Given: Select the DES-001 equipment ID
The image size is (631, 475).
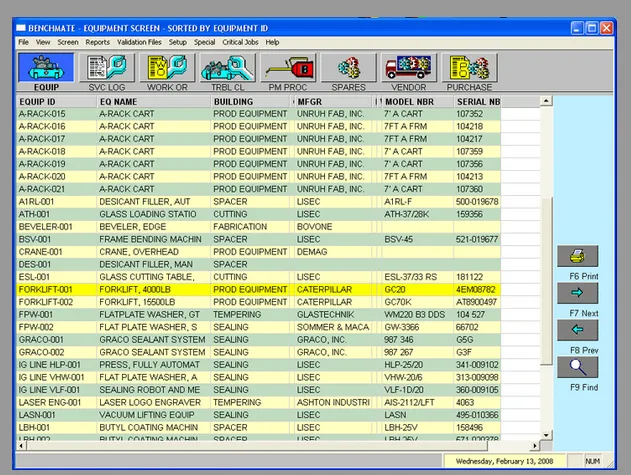Looking at the screenshot, I should [34, 264].
